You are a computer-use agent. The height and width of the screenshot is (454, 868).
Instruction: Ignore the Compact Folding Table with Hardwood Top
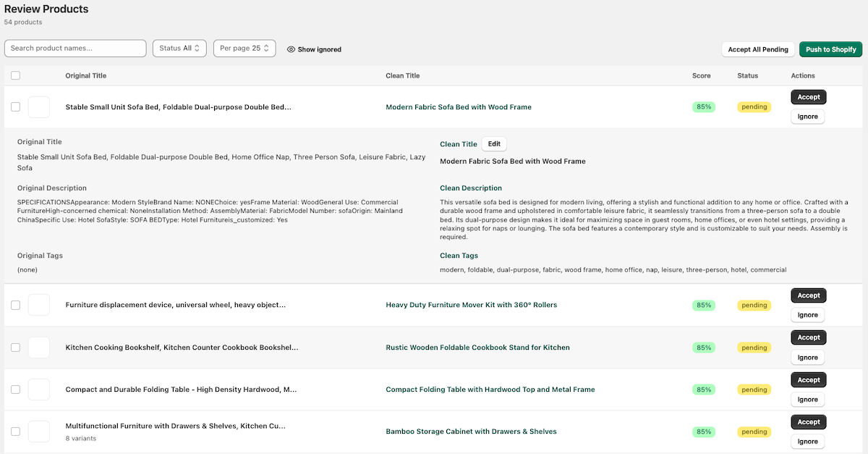[808, 399]
